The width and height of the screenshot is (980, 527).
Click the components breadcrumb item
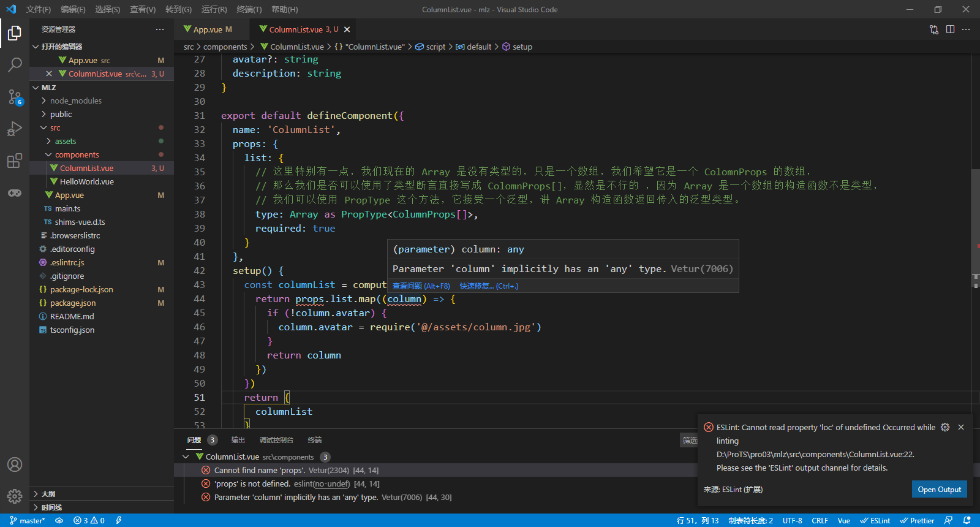[225, 47]
